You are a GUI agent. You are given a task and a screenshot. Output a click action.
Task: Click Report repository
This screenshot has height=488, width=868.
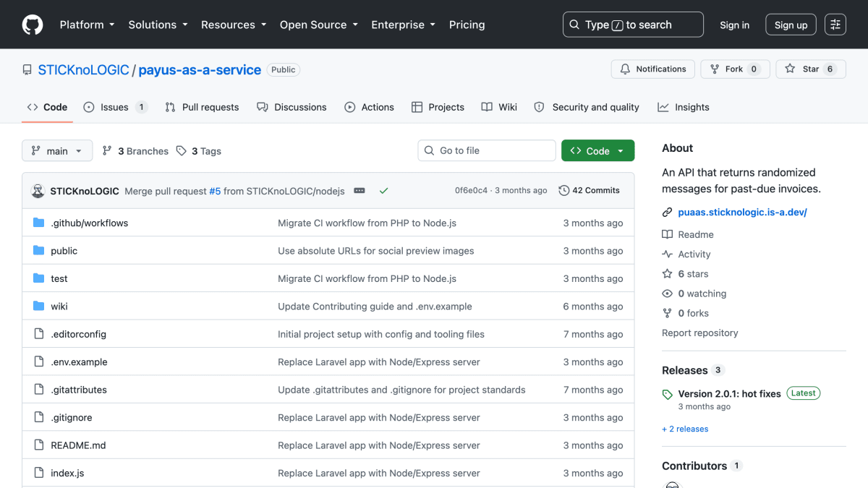tap(700, 333)
